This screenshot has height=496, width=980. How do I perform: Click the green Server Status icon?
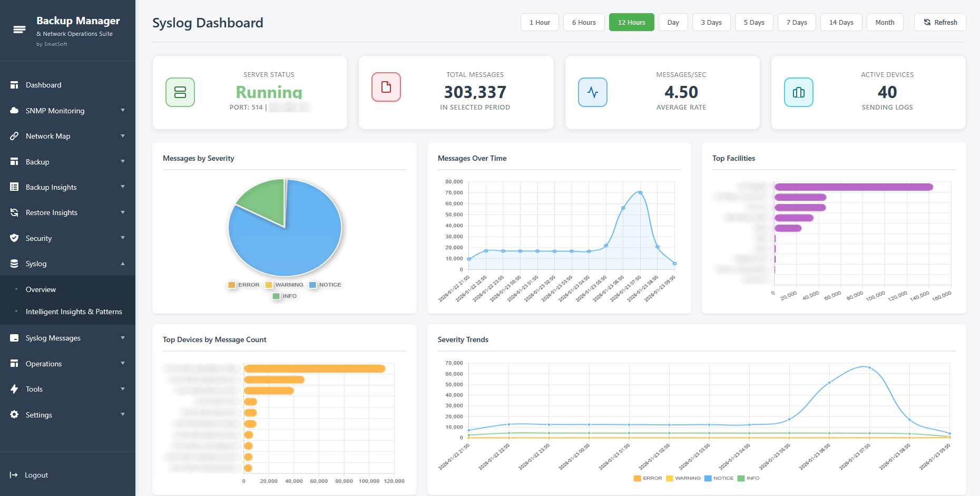point(180,92)
